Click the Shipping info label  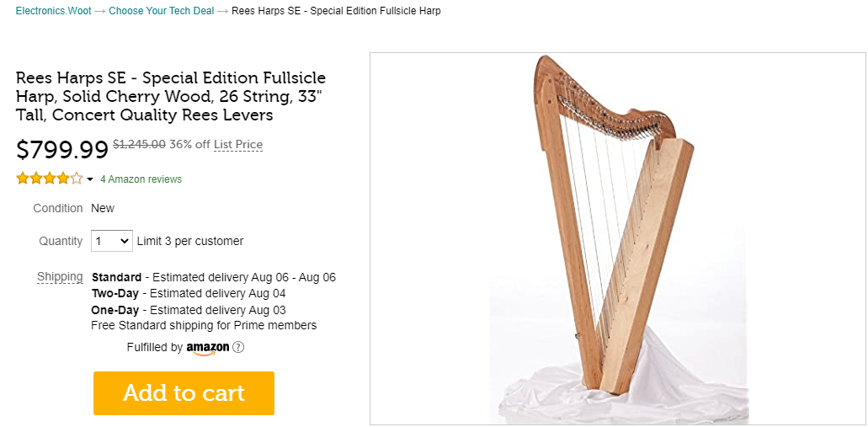tap(60, 276)
